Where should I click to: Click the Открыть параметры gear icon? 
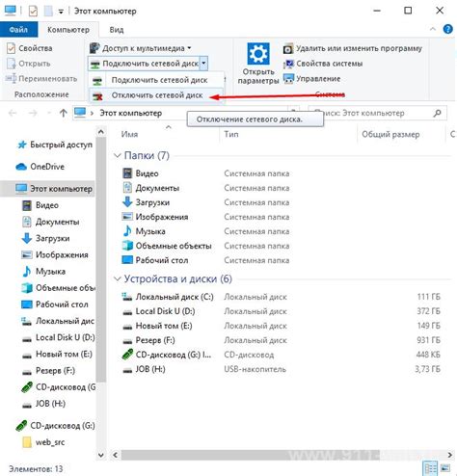coord(258,53)
